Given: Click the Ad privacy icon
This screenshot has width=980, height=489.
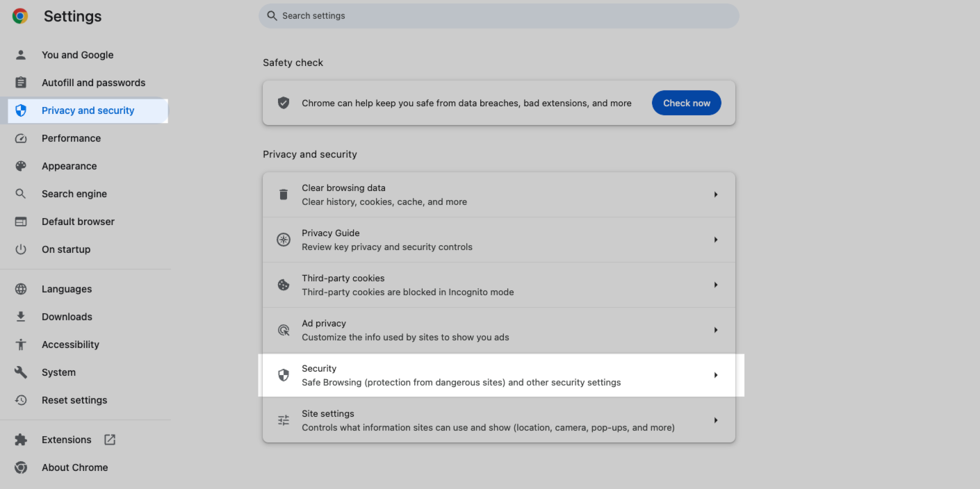Looking at the screenshot, I should click(284, 330).
